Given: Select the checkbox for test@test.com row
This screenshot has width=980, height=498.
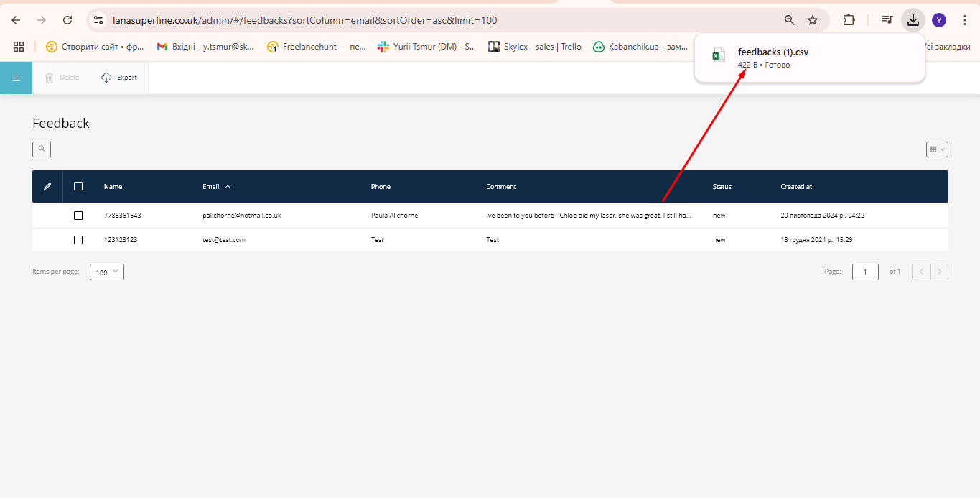Looking at the screenshot, I should 78,240.
